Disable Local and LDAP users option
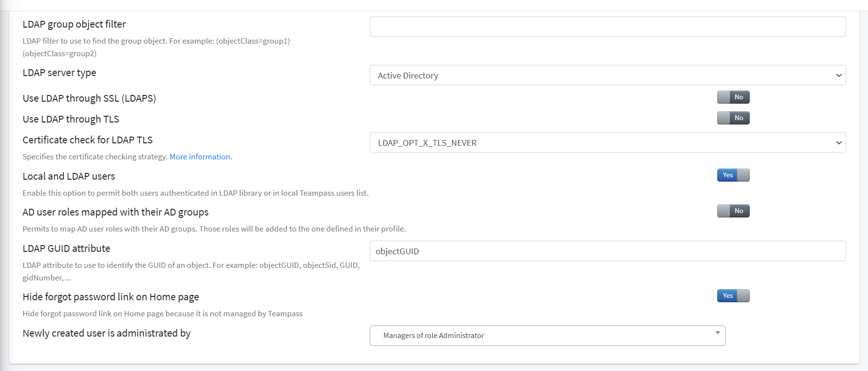This screenshot has height=371, width=868. click(733, 175)
